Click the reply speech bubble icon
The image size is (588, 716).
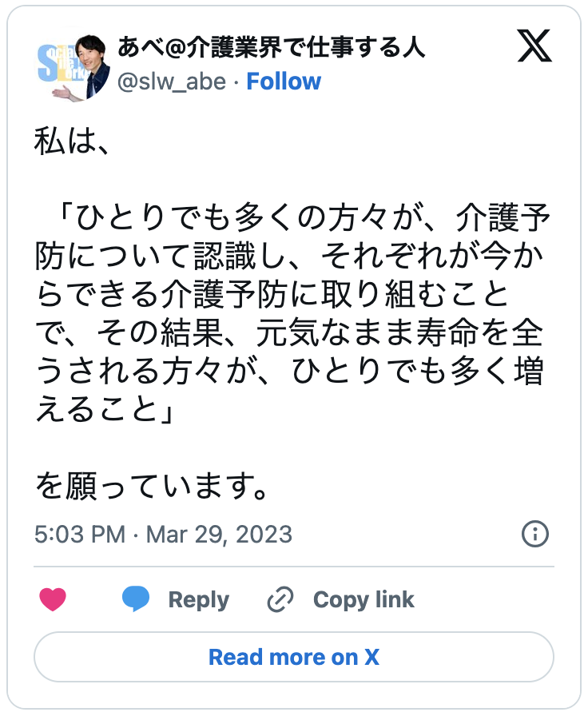pyautogui.click(x=136, y=599)
